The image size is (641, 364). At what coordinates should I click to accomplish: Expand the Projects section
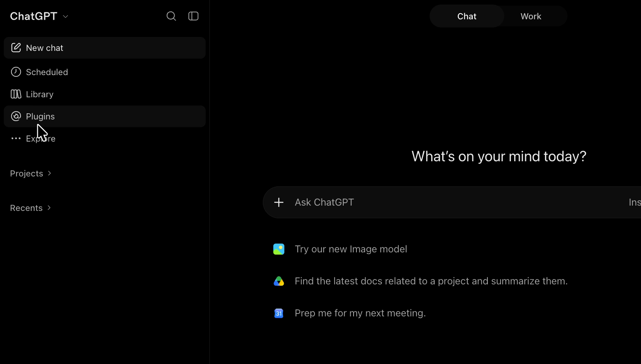point(31,174)
